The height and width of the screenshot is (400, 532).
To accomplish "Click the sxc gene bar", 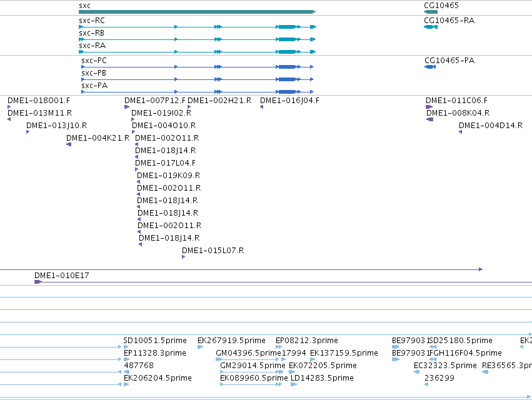I will (197, 12).
